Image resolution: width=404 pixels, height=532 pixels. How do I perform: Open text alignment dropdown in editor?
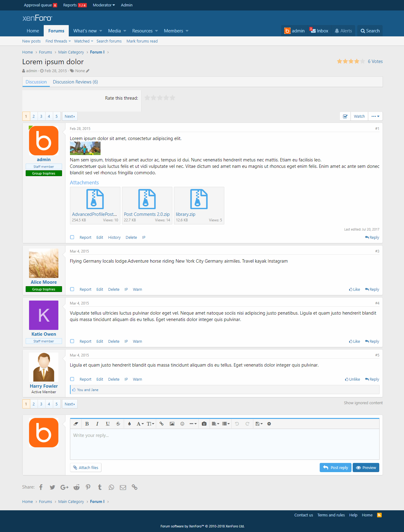(215, 424)
